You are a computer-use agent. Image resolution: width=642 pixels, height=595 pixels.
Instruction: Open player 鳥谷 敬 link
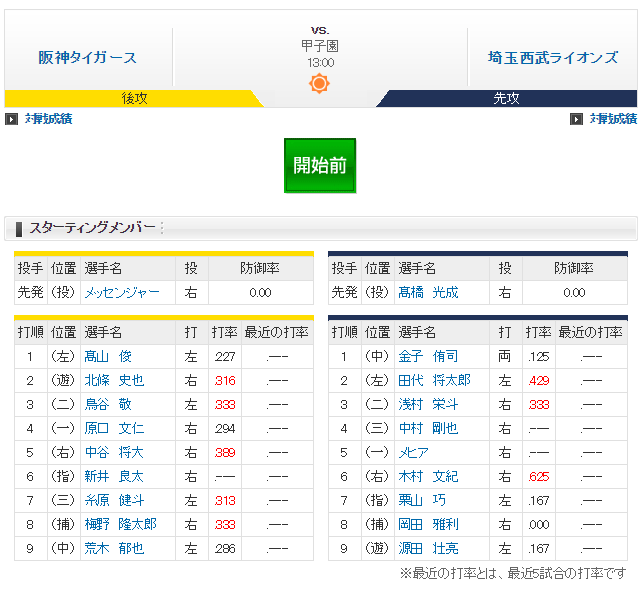pos(108,405)
